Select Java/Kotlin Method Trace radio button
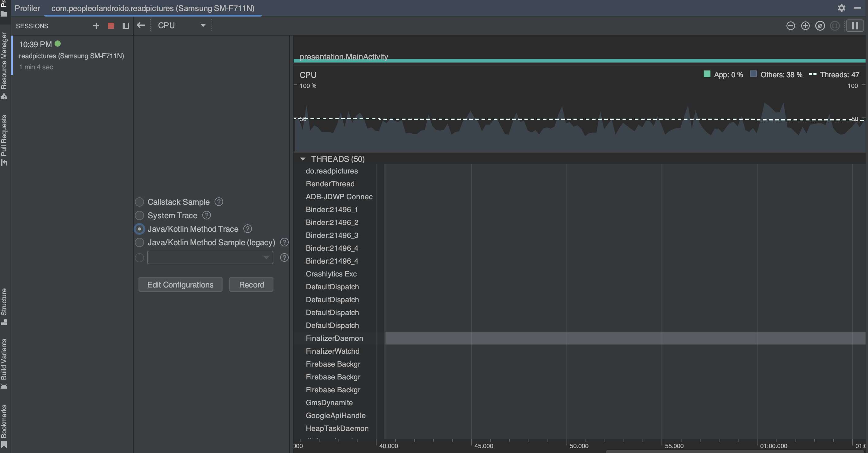Viewport: 868px width, 453px height. click(x=139, y=229)
